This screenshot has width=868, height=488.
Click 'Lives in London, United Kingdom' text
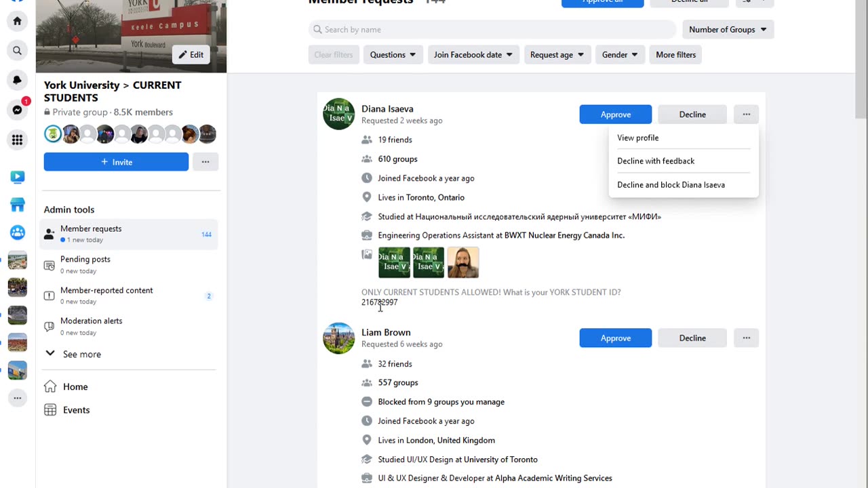tap(437, 441)
